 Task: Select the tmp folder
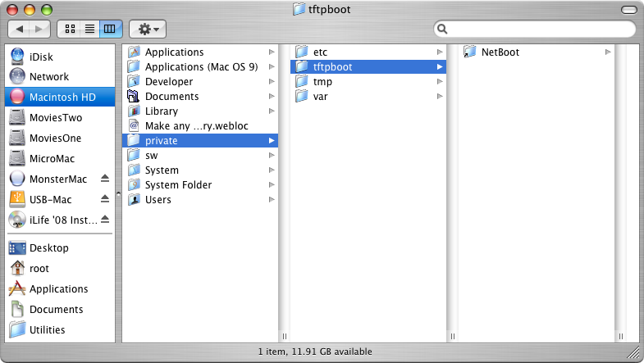(x=368, y=82)
